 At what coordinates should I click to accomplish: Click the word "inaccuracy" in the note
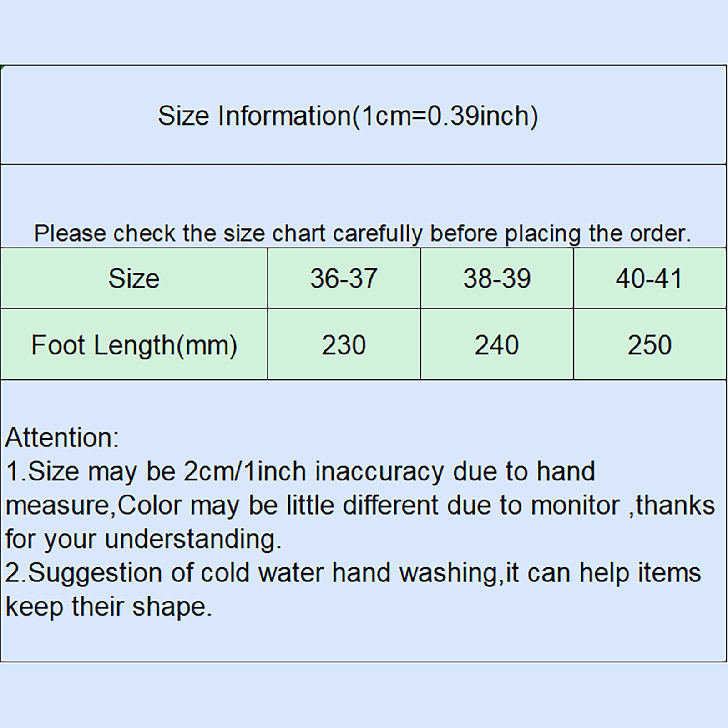pyautogui.click(x=379, y=472)
